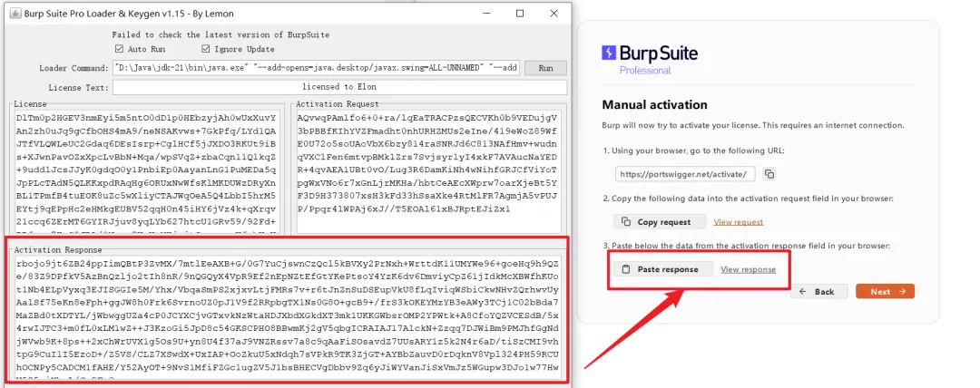Screen dimensions: 980x388
Task: Click the orange Next button
Action: click(885, 291)
